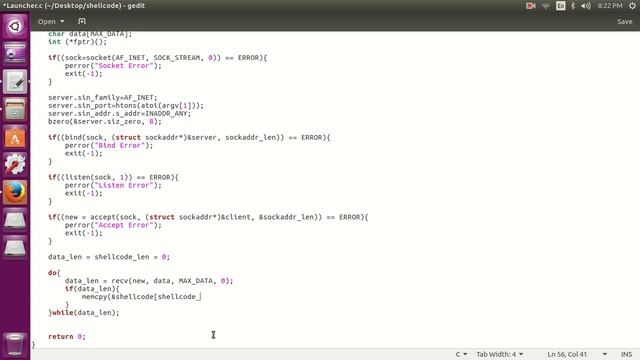Click the 'bzero(&server.siz_zero, 8);' line

click(x=104, y=122)
